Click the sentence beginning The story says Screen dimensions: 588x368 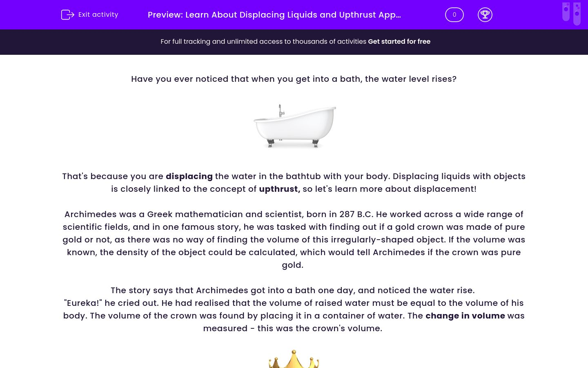[x=292, y=290]
